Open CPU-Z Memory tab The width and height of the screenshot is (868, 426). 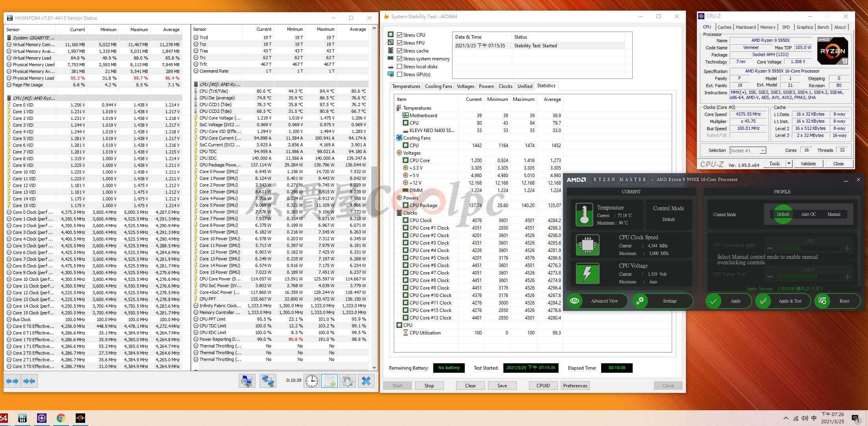pos(767,27)
